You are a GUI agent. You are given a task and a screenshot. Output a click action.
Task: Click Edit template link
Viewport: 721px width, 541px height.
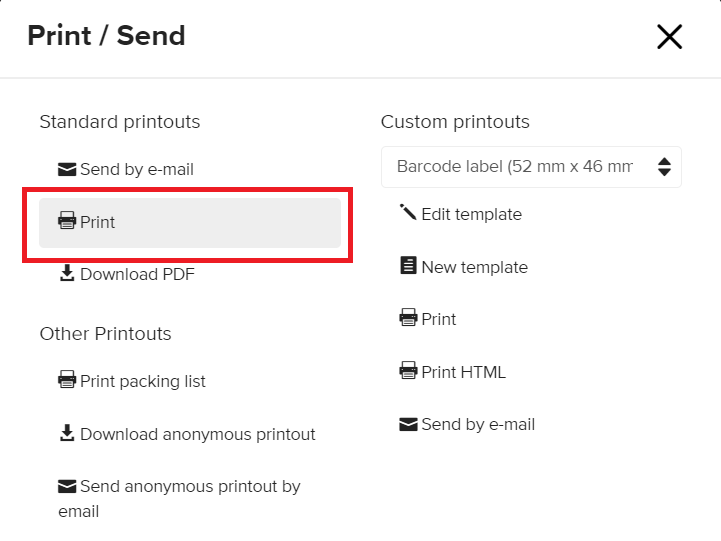point(472,214)
